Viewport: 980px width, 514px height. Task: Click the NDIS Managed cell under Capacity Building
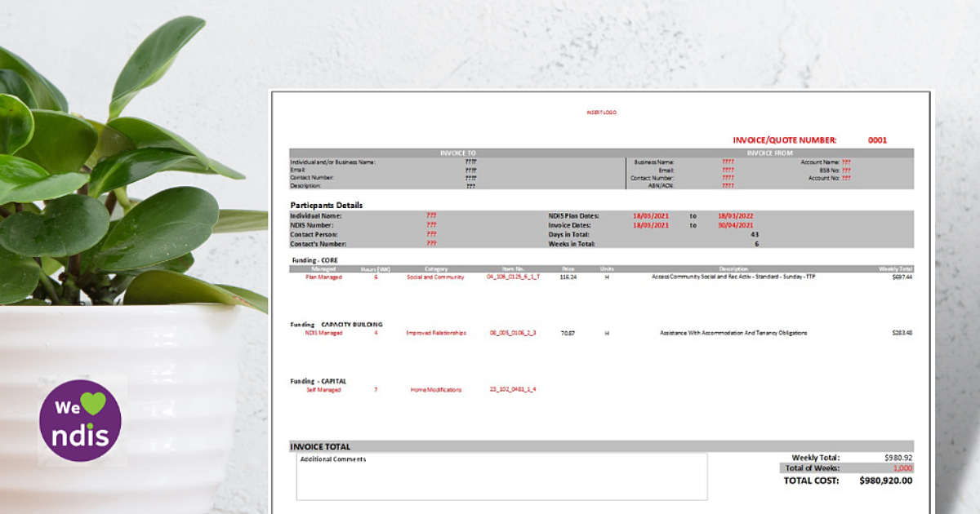323,333
